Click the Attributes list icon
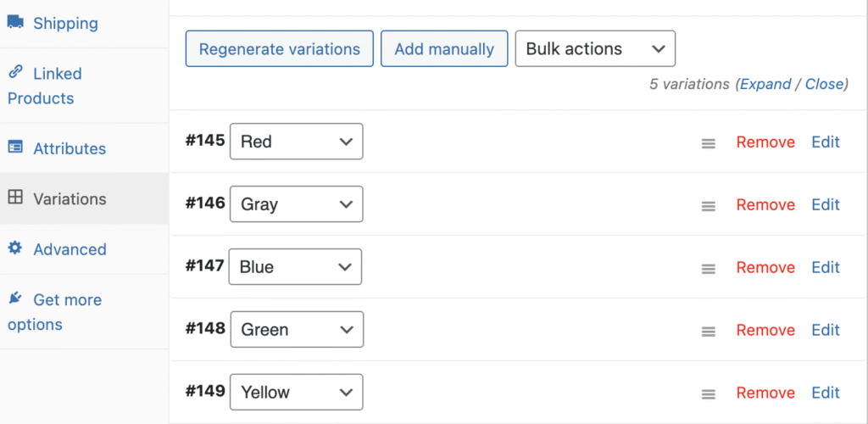This screenshot has width=868, height=424. point(15,147)
